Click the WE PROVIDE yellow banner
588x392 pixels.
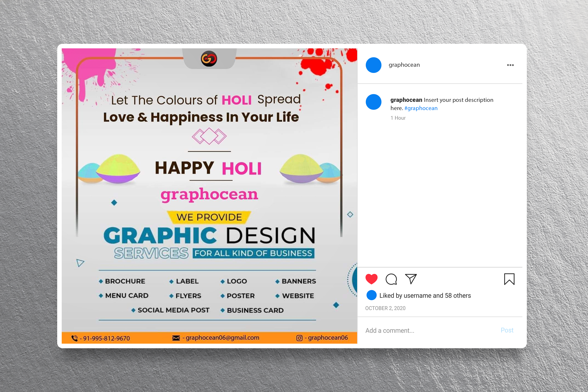[209, 217]
